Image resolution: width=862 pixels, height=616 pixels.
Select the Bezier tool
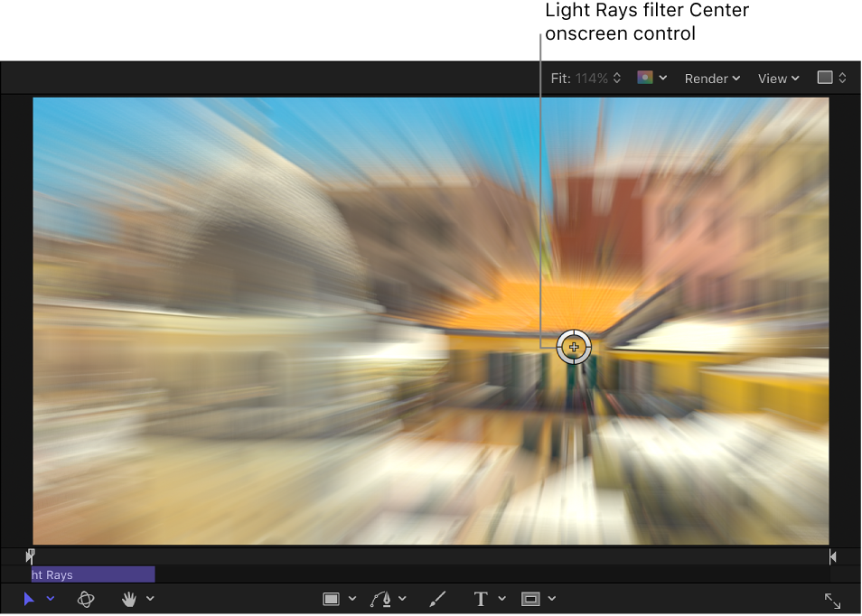[383, 599]
